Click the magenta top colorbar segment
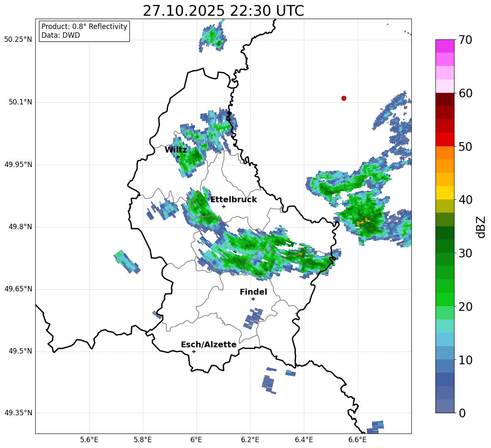Screen dimensions: 491x448 (x=445, y=46)
